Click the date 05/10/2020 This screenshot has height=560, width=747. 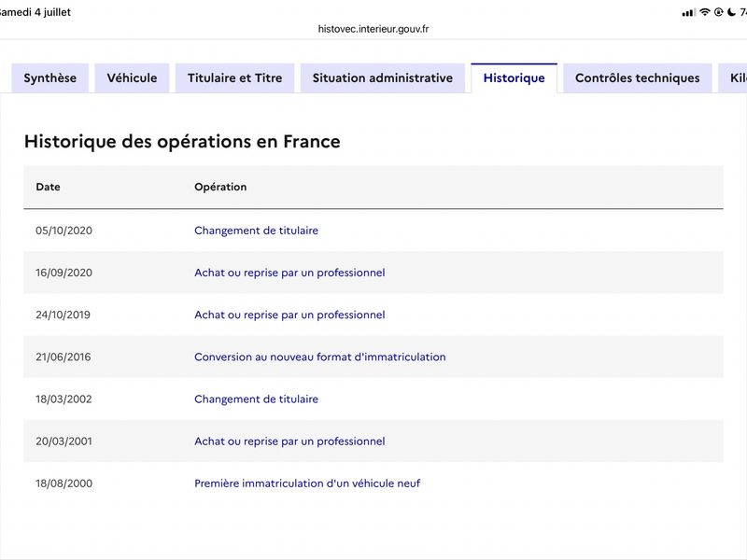click(63, 231)
